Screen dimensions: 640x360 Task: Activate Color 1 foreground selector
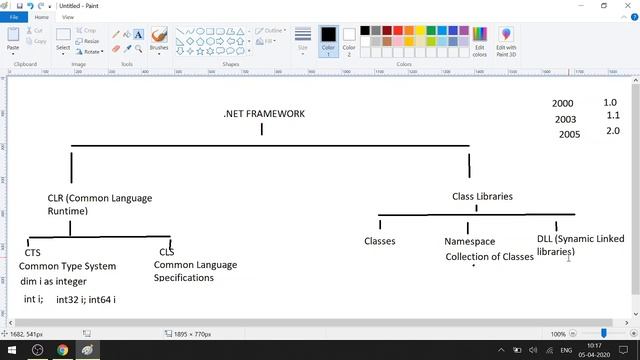(x=328, y=42)
